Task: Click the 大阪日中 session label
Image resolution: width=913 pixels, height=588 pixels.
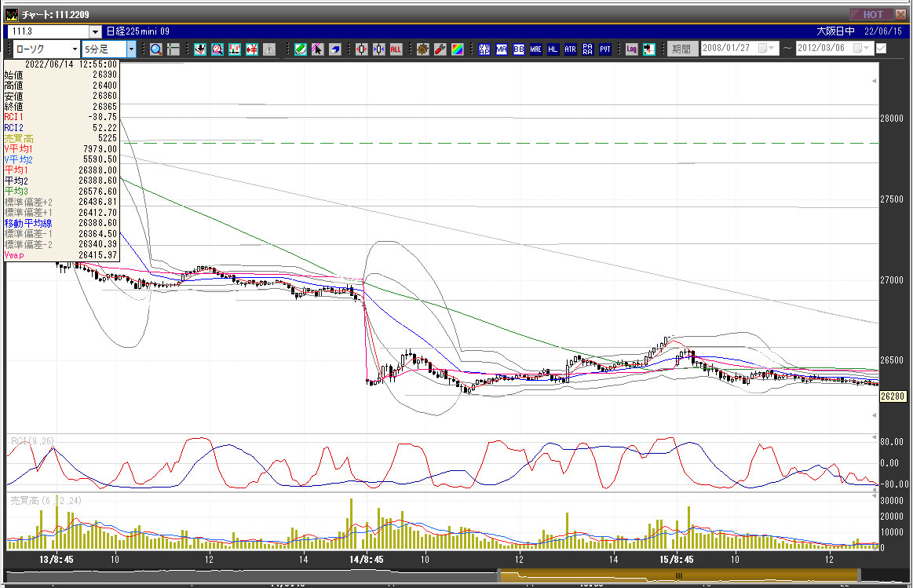Action: coord(835,31)
